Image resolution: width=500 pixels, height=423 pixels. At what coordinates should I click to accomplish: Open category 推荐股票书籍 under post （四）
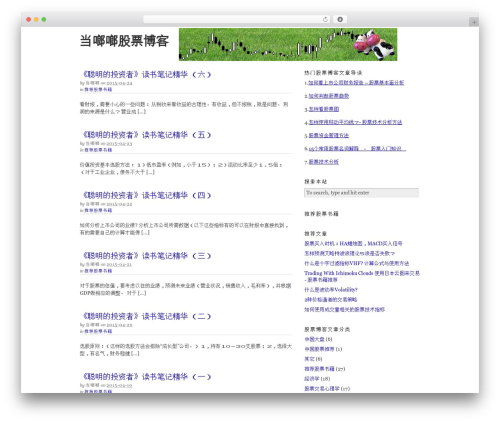(98, 210)
